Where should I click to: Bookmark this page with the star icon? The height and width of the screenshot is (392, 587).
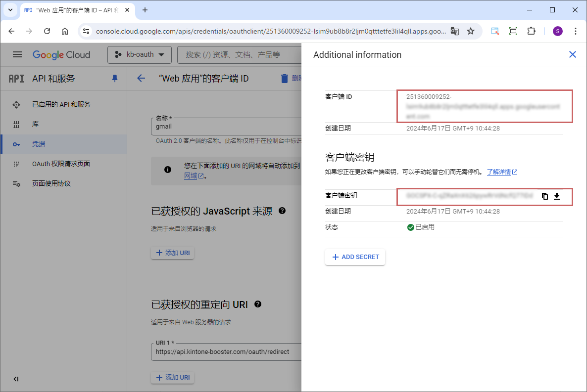[x=471, y=31]
